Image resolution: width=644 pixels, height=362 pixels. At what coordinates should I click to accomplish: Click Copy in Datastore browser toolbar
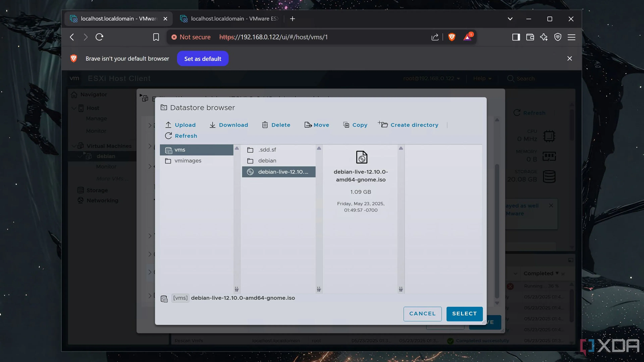[355, 125]
